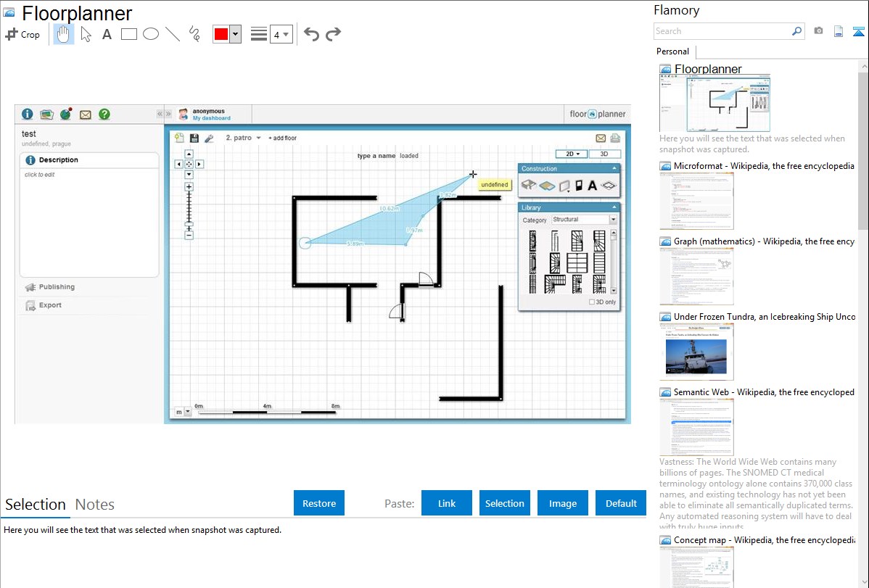Select the straight line tool
The width and height of the screenshot is (869, 588).
click(173, 34)
